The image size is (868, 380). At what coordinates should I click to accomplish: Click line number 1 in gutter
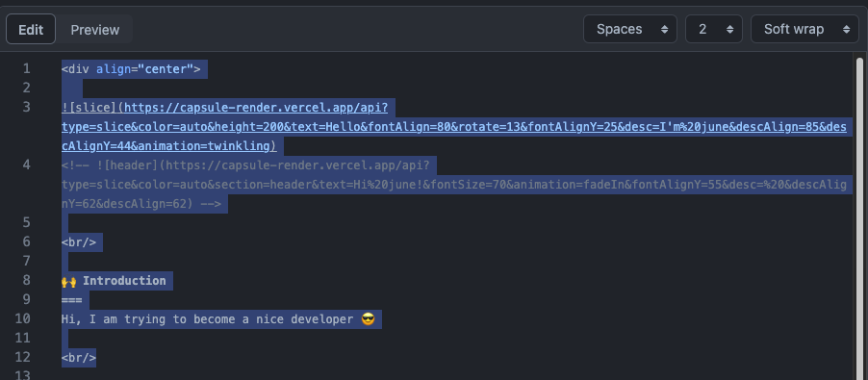coord(27,69)
